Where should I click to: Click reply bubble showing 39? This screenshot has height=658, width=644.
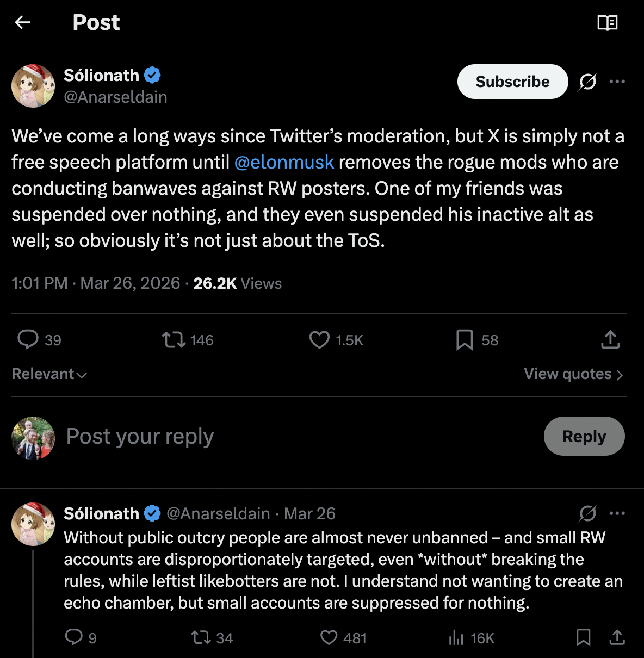point(28,339)
